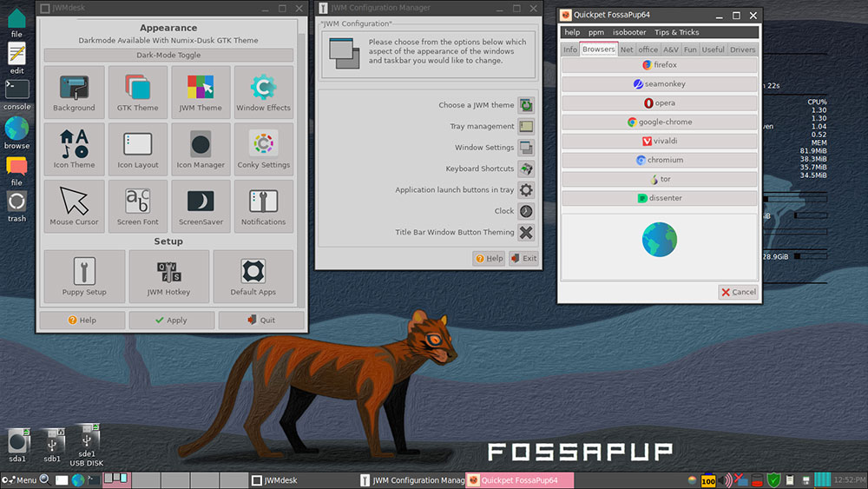
Task: Open Icon Layout settings
Action: 137,149
